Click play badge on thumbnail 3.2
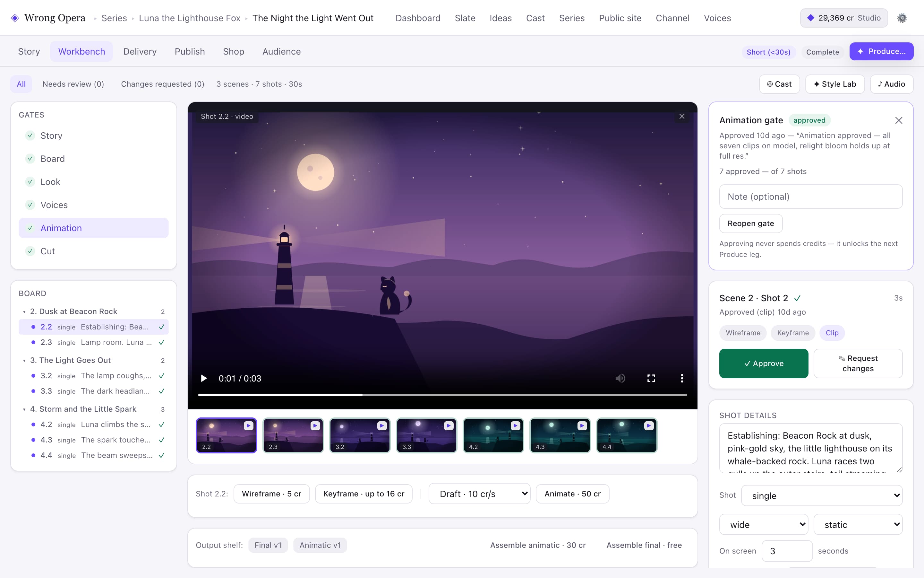The width and height of the screenshot is (924, 578). click(x=382, y=425)
